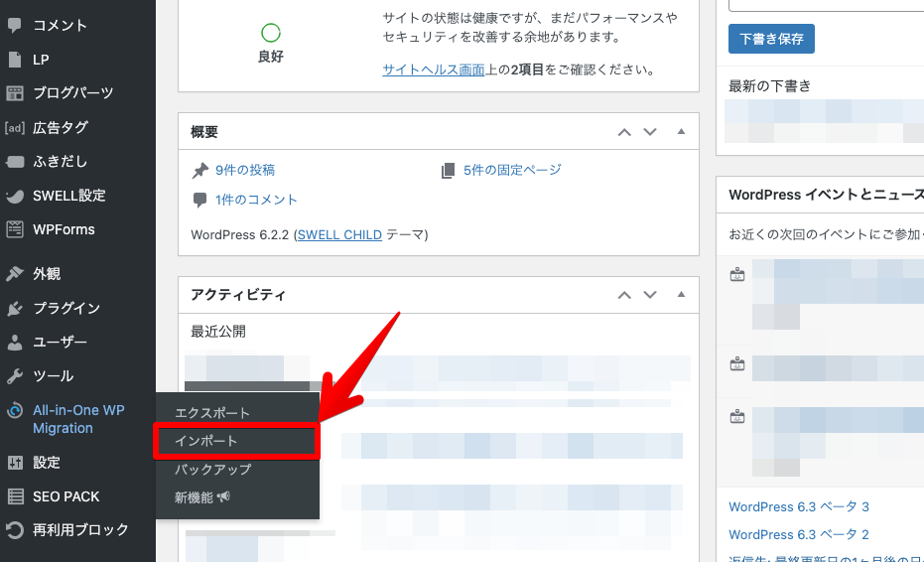The image size is (924, 562).
Task: Click the SEO PACK list icon
Action: (x=15, y=496)
